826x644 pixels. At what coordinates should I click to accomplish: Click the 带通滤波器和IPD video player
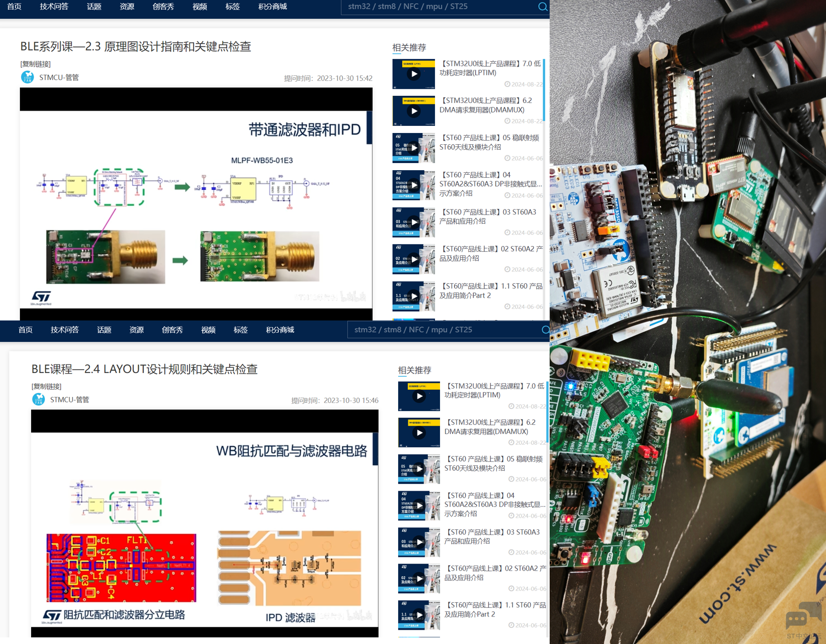(196, 204)
